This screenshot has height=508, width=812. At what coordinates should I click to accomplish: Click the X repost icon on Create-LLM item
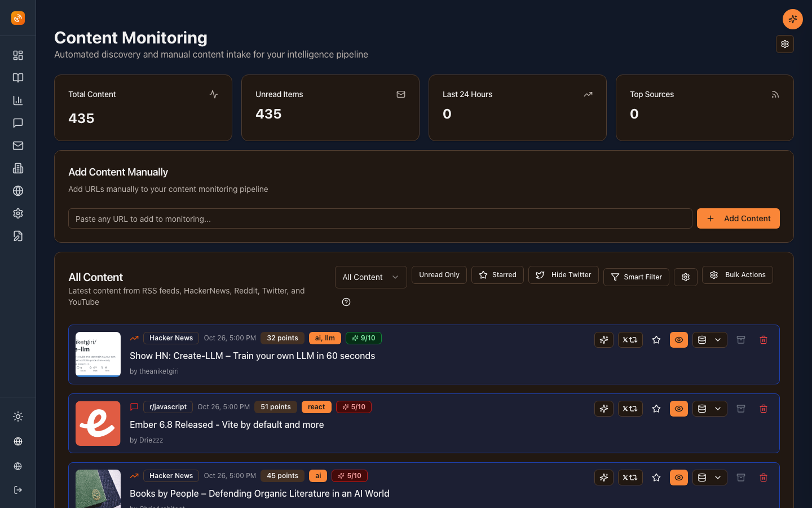point(630,339)
